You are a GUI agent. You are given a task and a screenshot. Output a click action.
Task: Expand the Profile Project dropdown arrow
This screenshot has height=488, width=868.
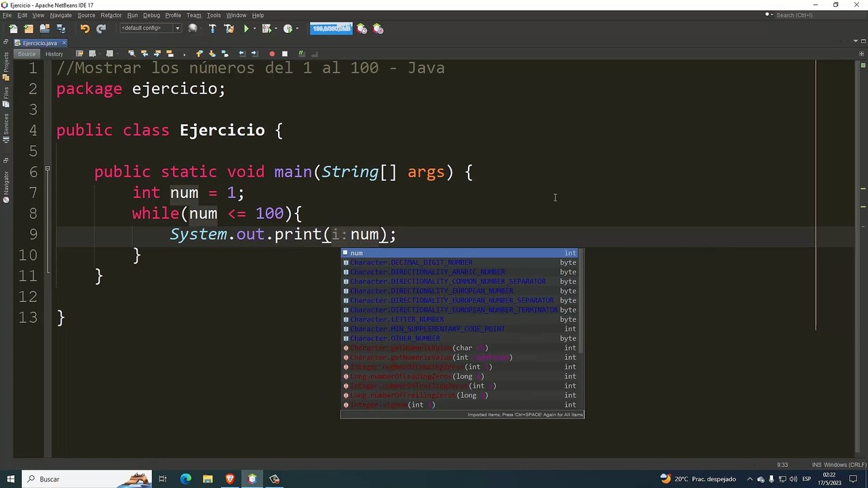click(297, 28)
